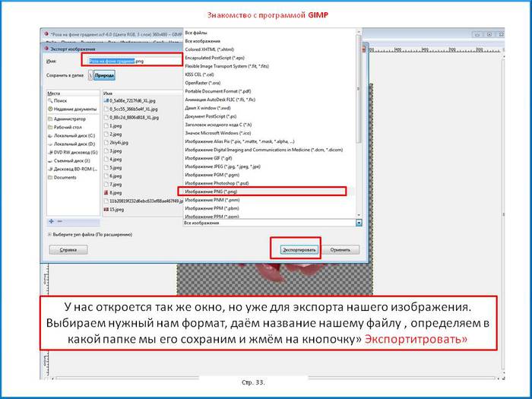Screen dimensions: 532x399
Task: Open 'Недавние документы' place
Action: point(73,109)
